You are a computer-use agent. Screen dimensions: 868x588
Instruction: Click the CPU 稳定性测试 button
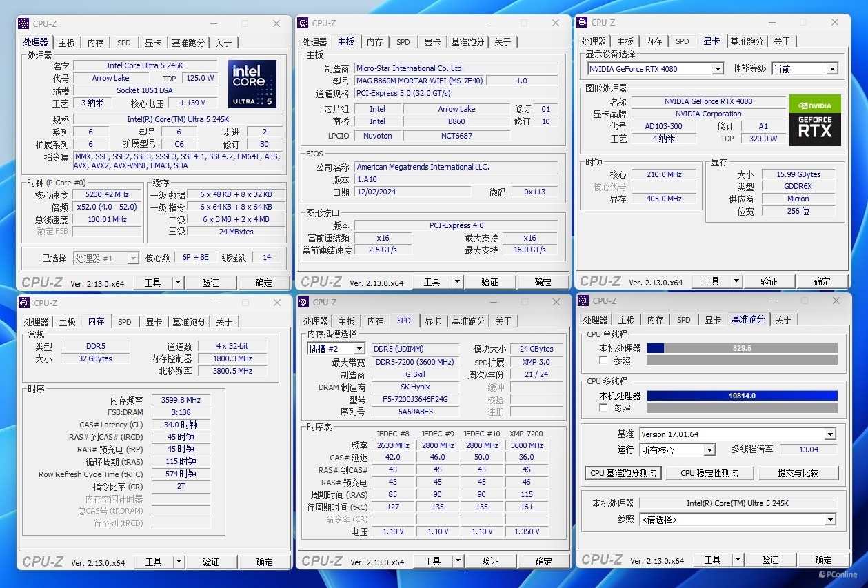[x=709, y=473]
